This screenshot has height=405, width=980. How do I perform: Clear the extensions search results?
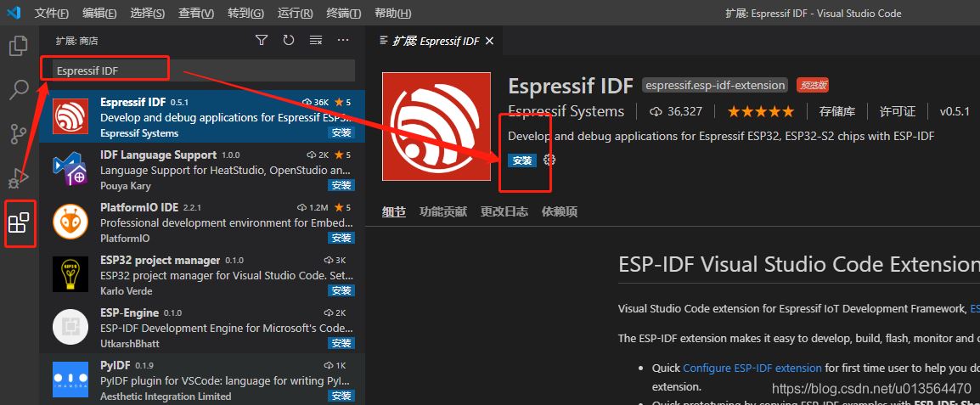pos(316,41)
